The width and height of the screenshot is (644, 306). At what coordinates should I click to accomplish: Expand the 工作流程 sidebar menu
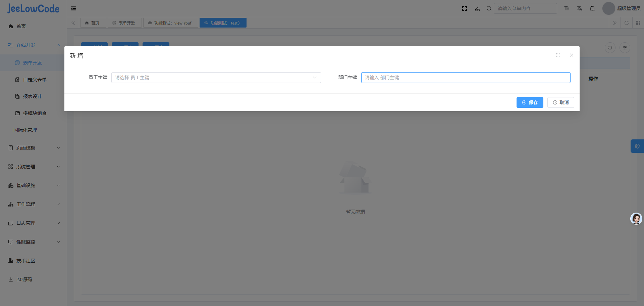[x=34, y=204]
